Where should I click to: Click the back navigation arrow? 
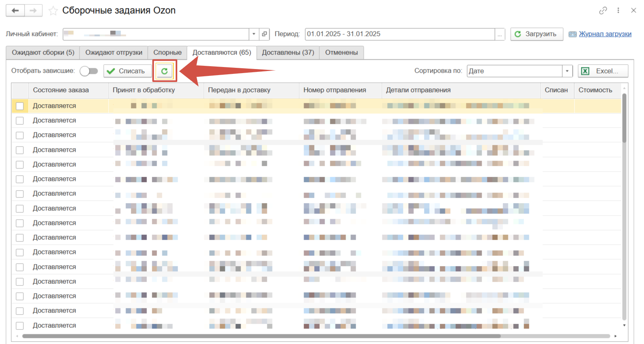15,10
